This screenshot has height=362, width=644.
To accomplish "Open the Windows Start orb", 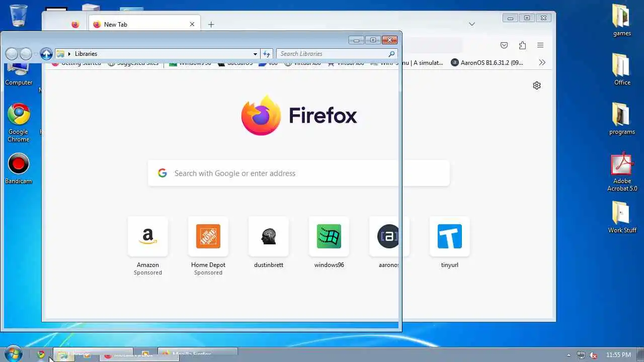I will pyautogui.click(x=14, y=354).
